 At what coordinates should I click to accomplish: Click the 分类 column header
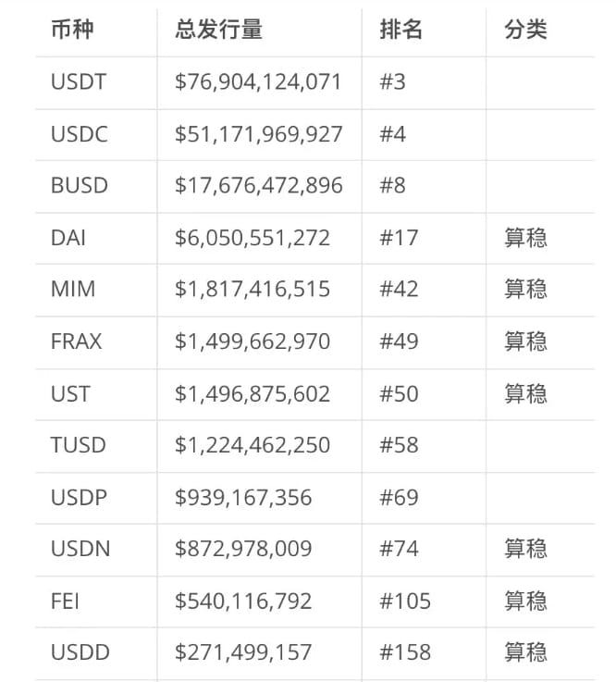coord(525,30)
